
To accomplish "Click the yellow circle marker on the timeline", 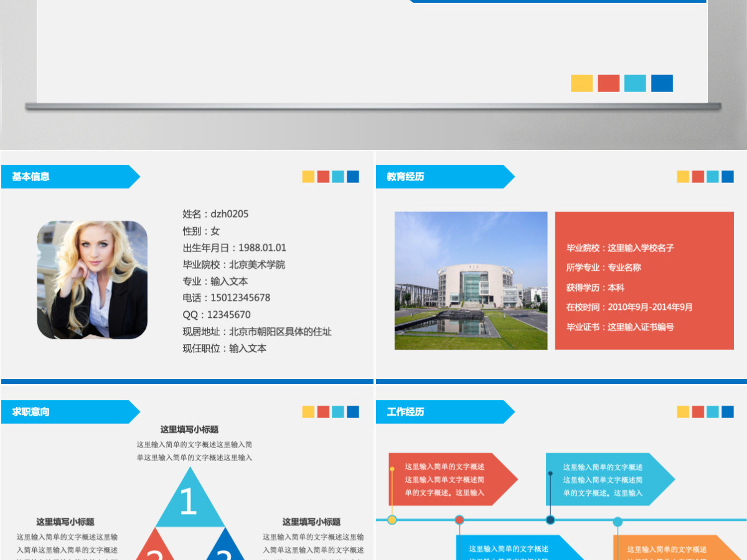I will (392, 520).
